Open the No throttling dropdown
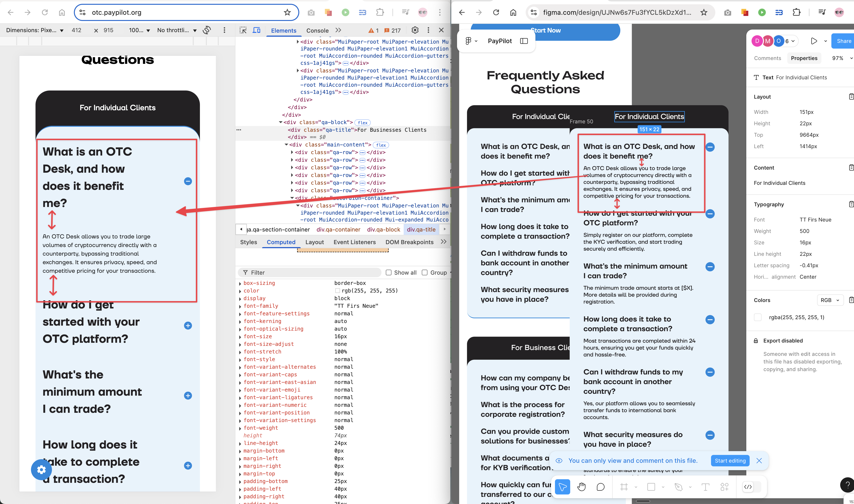The width and height of the screenshot is (854, 504). tap(177, 30)
